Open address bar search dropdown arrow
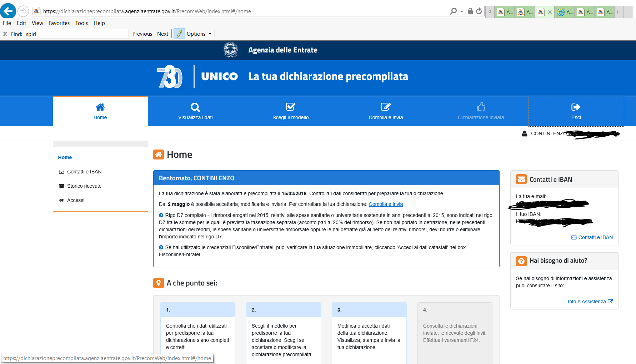Image resolution: width=636 pixels, height=364 pixels. coord(462,11)
